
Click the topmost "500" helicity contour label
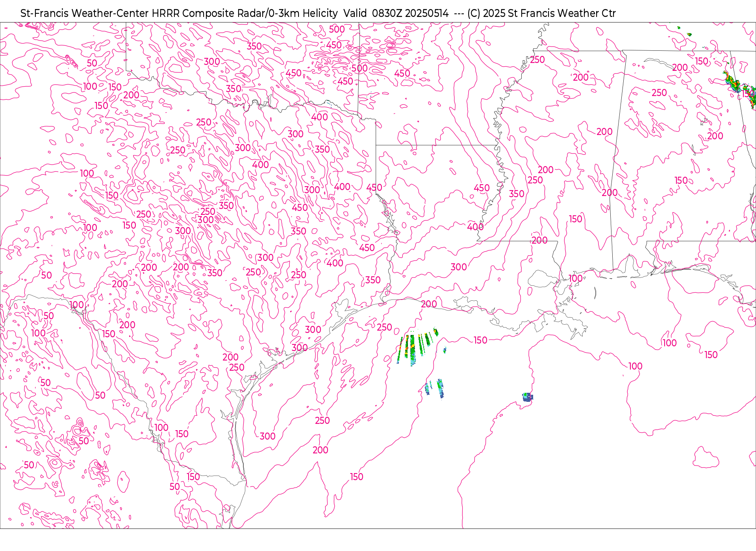[x=337, y=30]
